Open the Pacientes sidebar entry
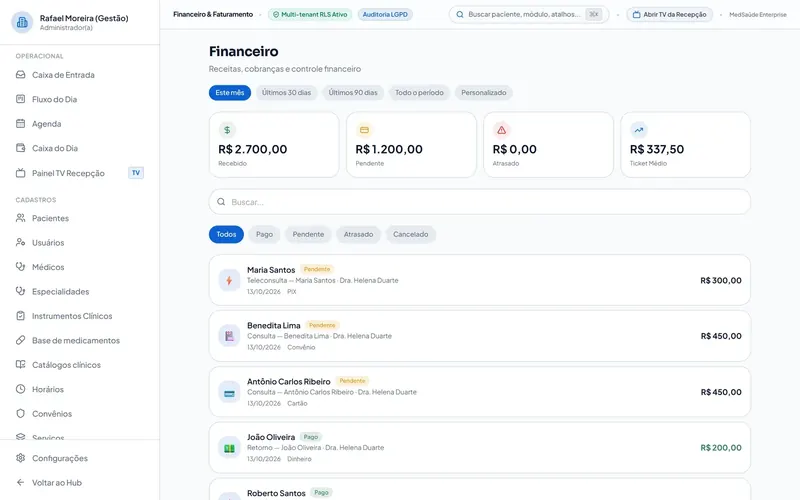The width and height of the screenshot is (800, 500). click(x=80, y=218)
